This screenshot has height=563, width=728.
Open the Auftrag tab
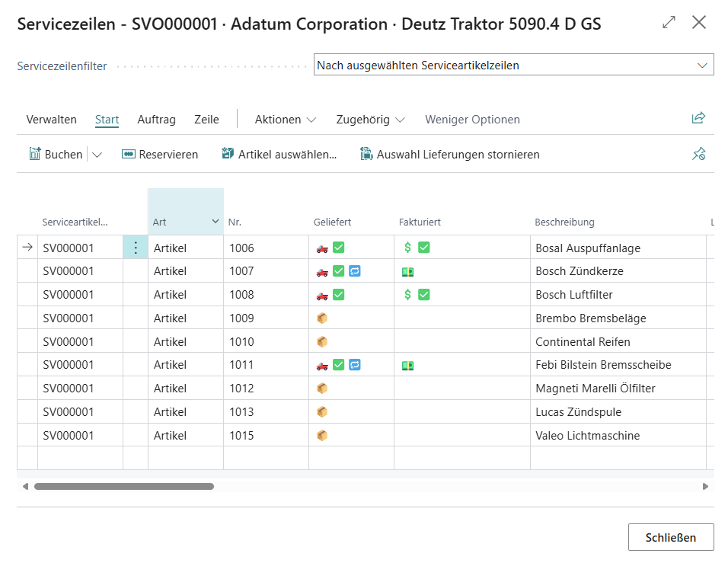tap(156, 120)
